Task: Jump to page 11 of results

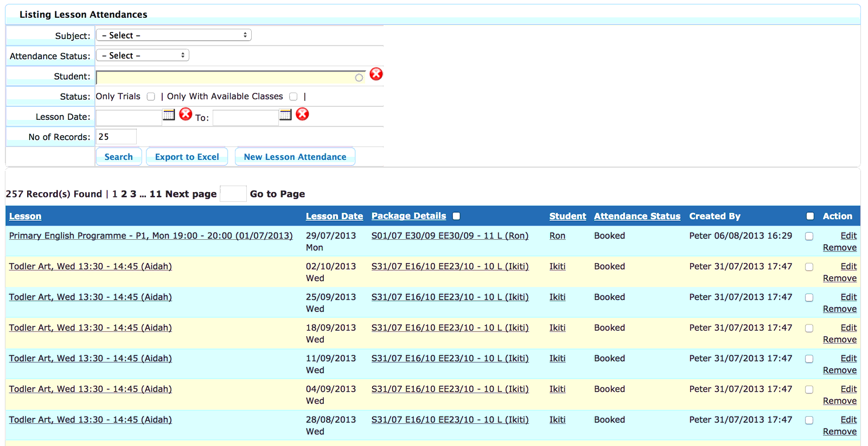Action: pyautogui.click(x=156, y=194)
